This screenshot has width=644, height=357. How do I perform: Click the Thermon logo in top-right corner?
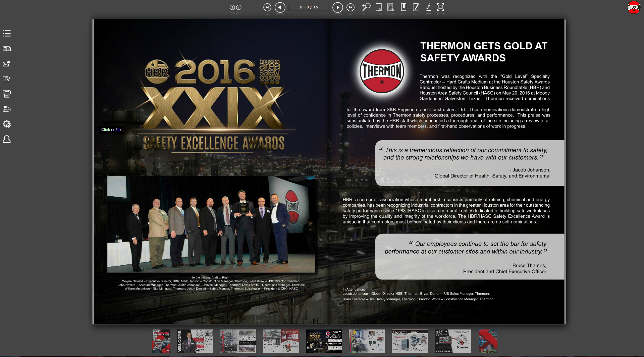point(634,7)
